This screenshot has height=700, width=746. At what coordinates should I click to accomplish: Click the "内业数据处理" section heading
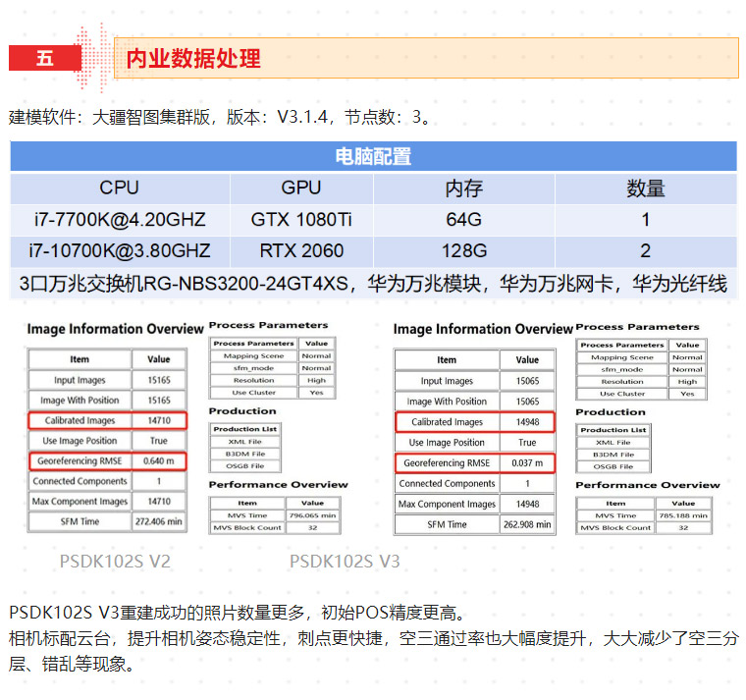coord(193,59)
